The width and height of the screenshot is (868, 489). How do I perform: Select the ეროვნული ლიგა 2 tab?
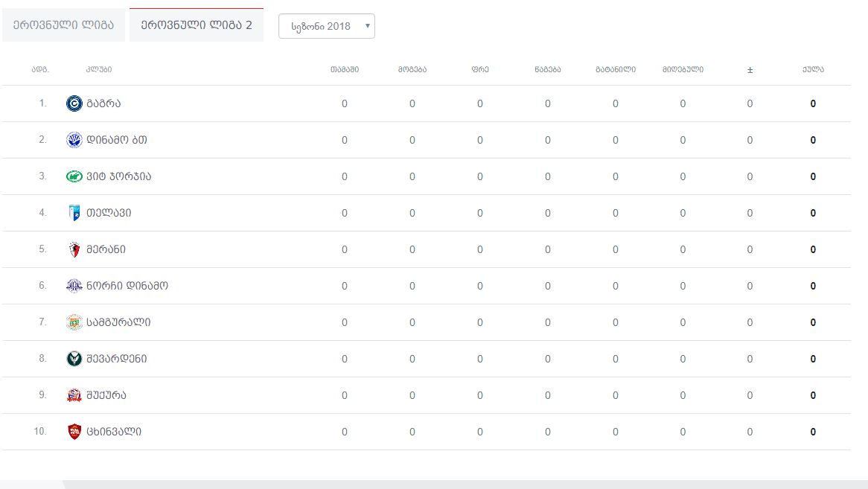pyautogui.click(x=197, y=25)
